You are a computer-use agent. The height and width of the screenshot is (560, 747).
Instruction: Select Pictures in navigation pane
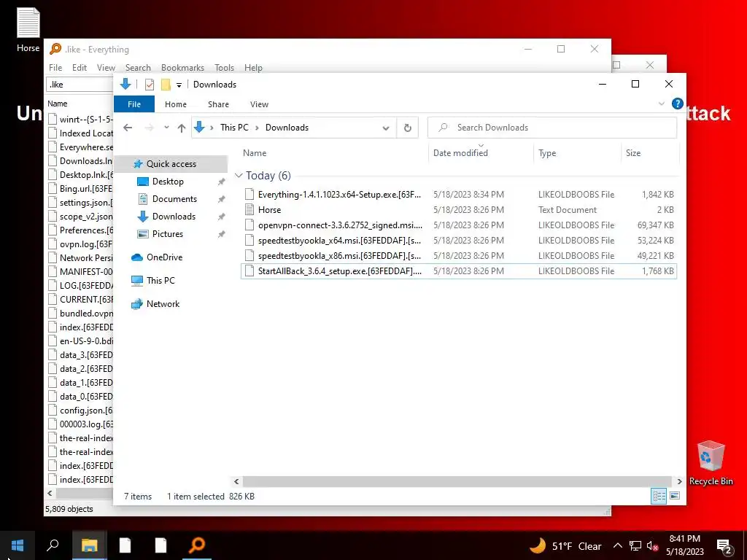(168, 234)
